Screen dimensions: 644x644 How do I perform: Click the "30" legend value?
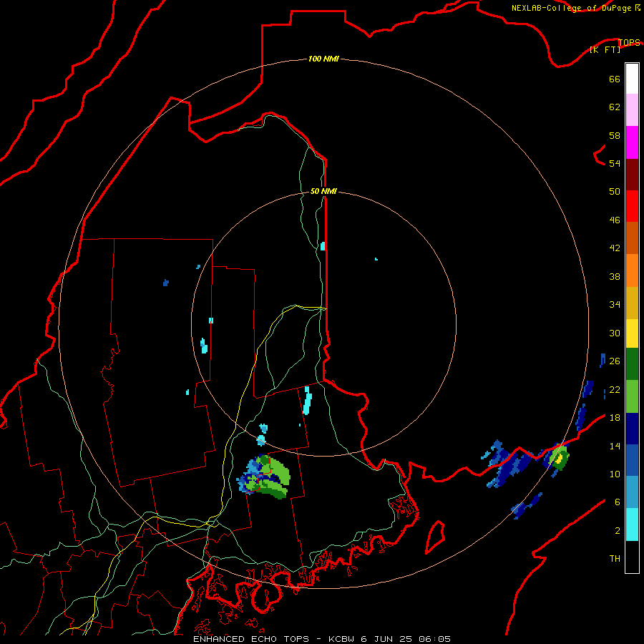point(615,333)
